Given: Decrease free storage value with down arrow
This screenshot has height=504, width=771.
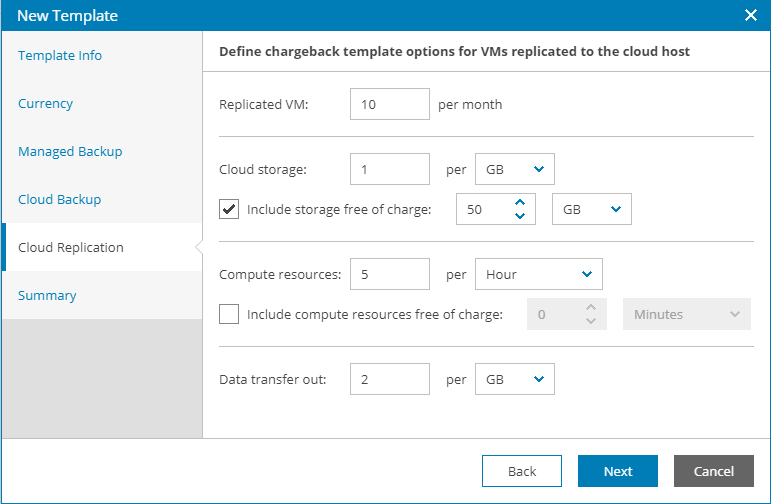Looking at the screenshot, I should 519,216.
